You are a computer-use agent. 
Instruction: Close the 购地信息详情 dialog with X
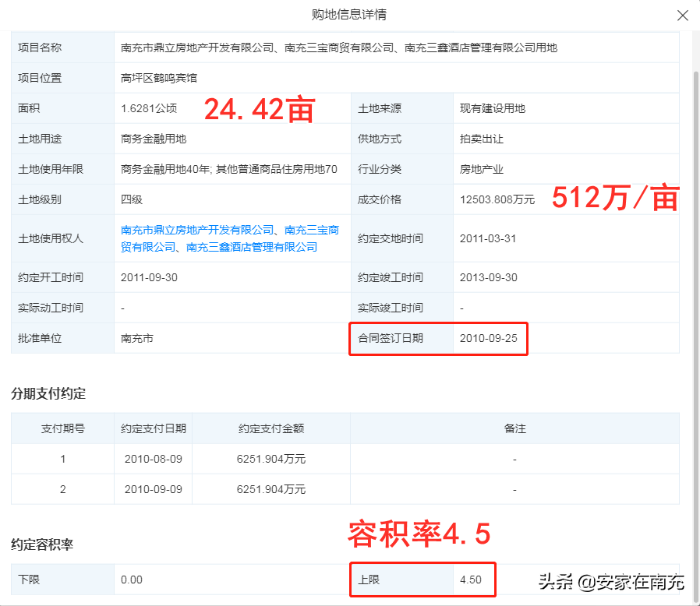tap(682, 16)
